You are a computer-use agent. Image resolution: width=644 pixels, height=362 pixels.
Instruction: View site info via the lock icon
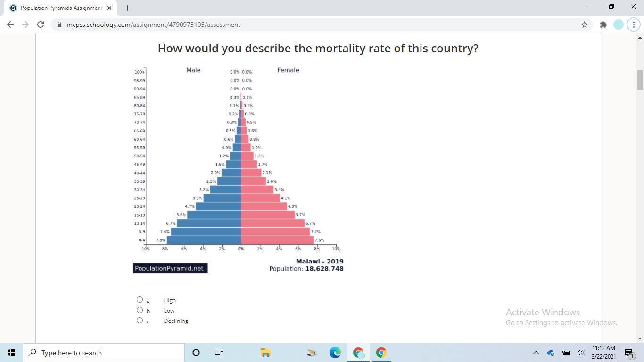59,25
